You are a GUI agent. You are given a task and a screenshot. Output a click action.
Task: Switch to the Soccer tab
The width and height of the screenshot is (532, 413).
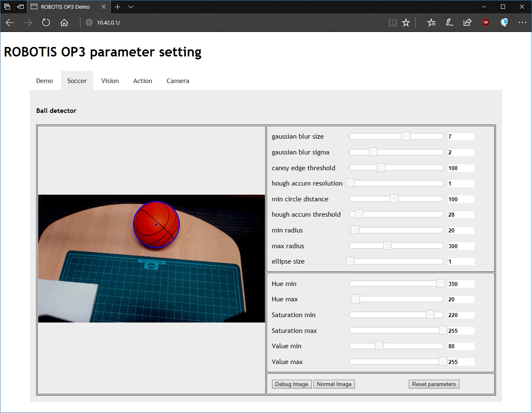(77, 81)
